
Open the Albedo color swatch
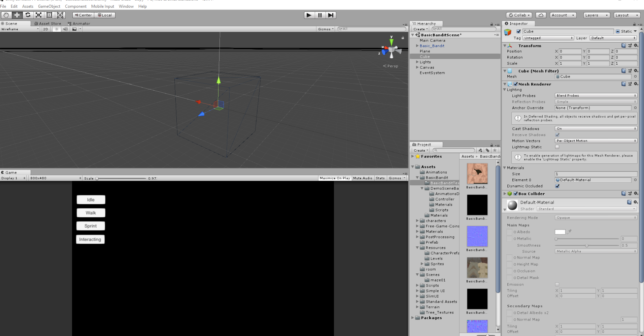tap(560, 232)
